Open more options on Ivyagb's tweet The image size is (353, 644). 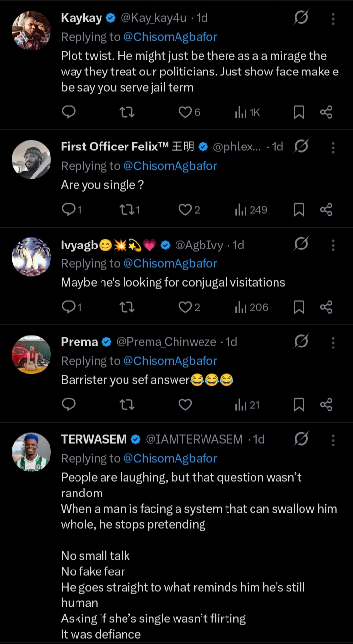(333, 245)
